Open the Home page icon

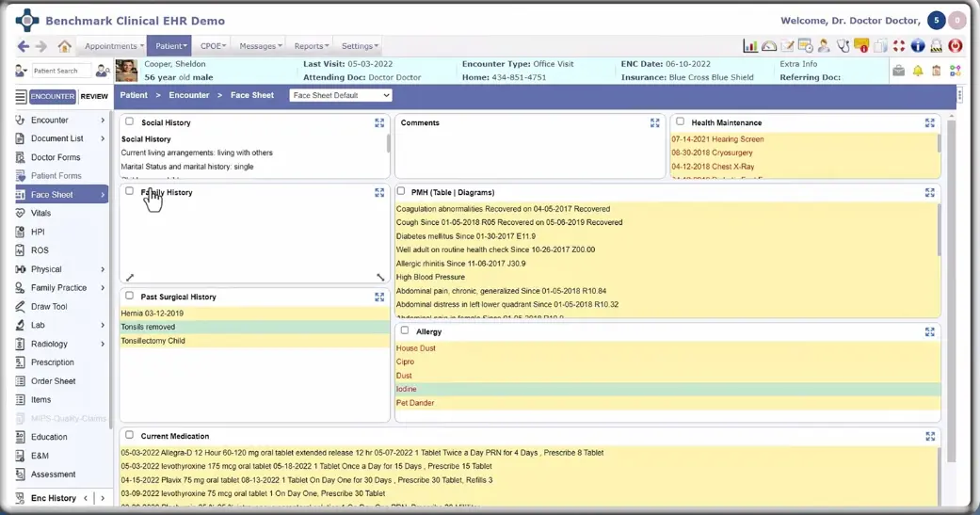point(64,45)
